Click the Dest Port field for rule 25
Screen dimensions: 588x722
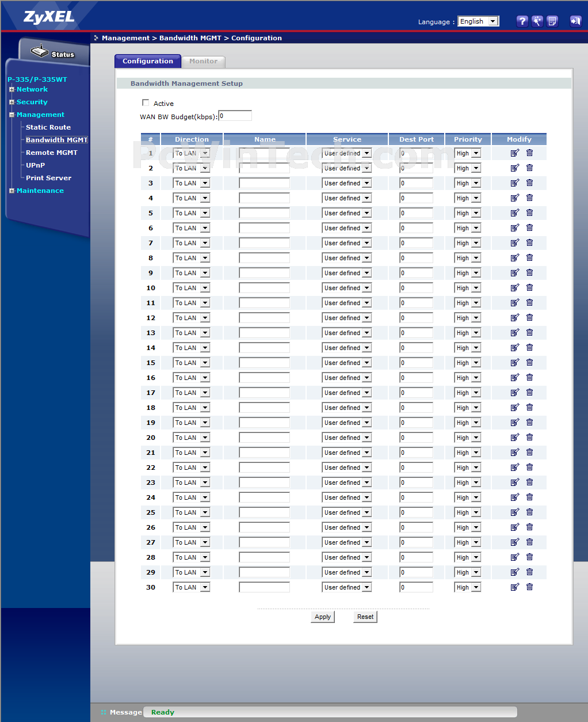(x=417, y=512)
